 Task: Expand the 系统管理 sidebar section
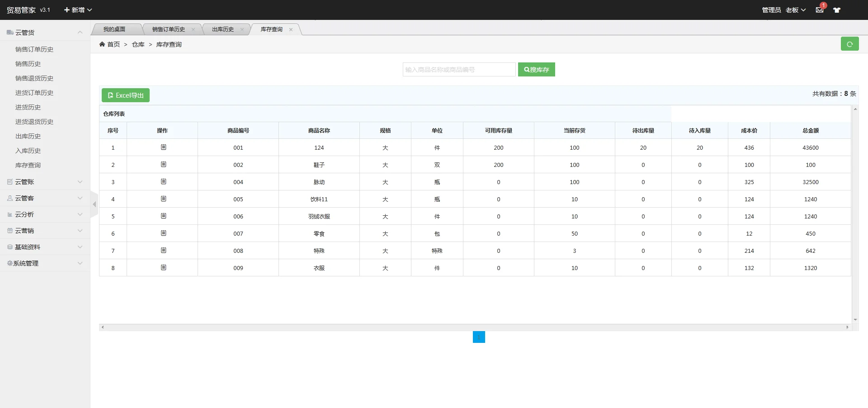[44, 263]
